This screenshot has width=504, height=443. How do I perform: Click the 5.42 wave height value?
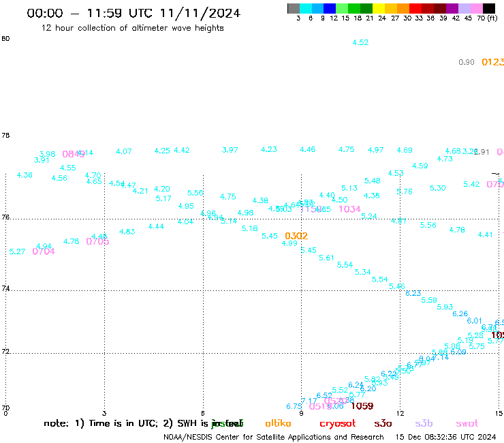point(471,184)
